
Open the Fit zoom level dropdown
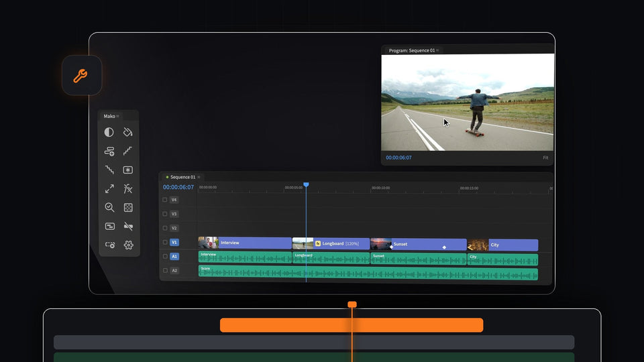(545, 158)
